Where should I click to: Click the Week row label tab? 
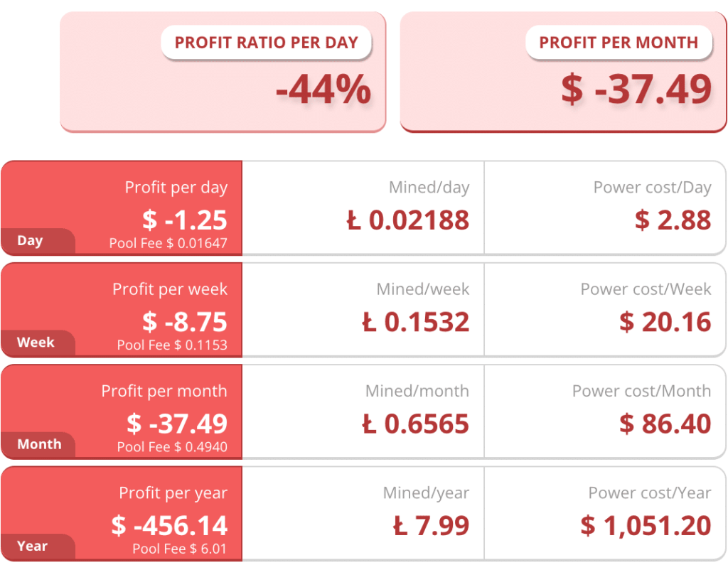[x=36, y=343]
